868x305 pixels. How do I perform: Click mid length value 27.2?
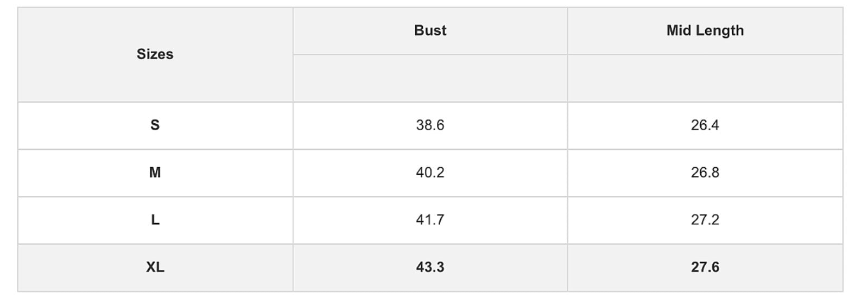pos(705,220)
